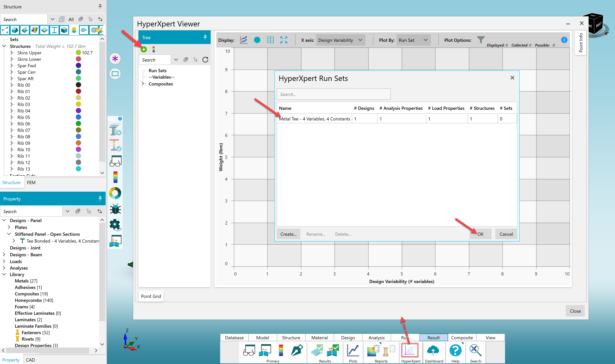Click the contour plot report icon in Reports
Viewport: 615px width, 364px height.
tap(373, 351)
